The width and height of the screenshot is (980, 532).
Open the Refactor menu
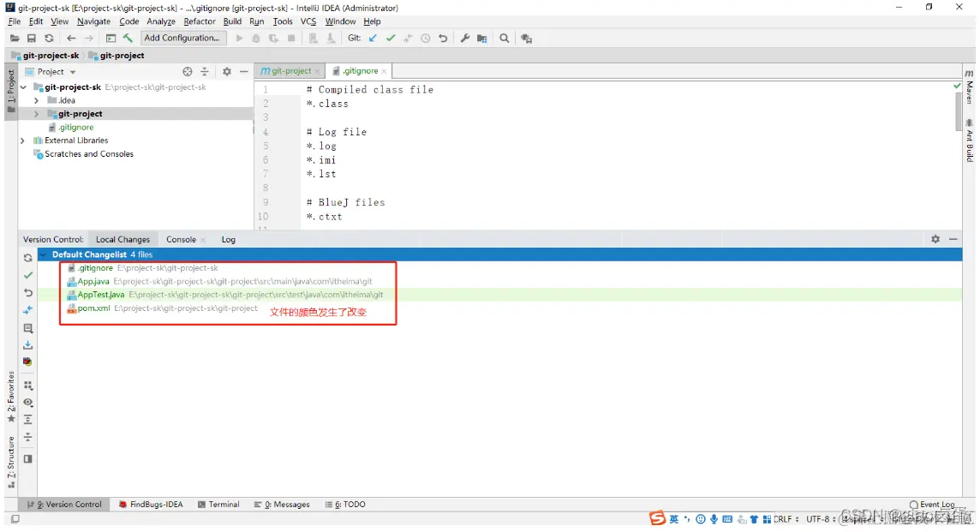[200, 21]
